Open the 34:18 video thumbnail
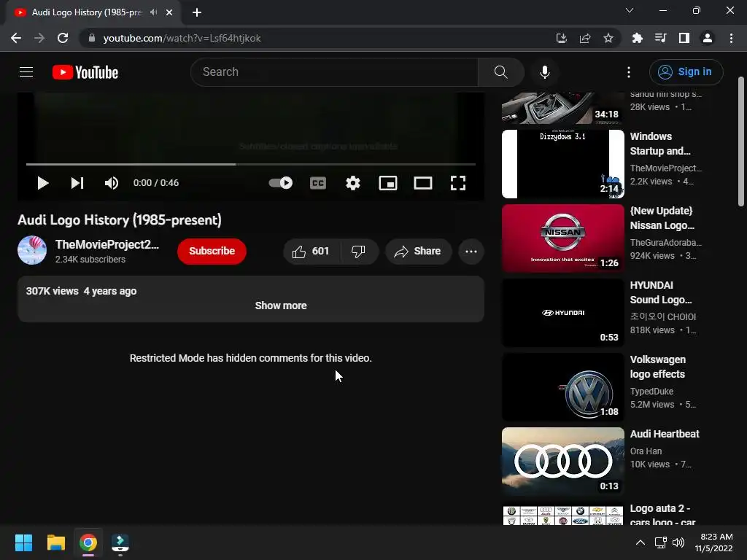The width and height of the screenshot is (747, 560). tap(562, 108)
